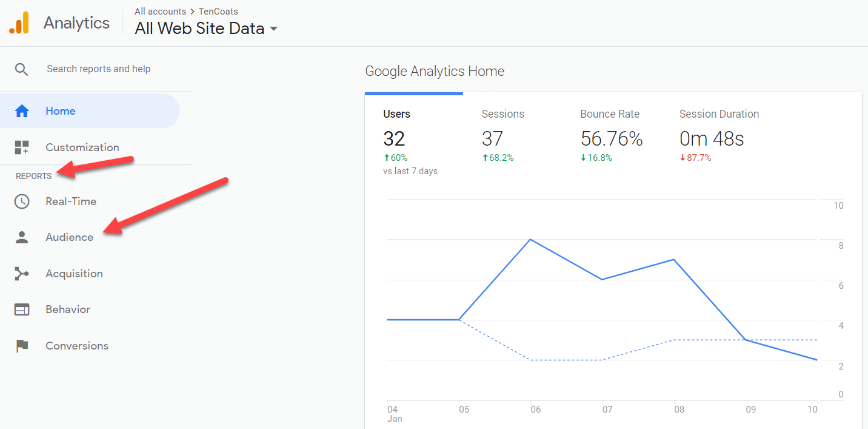Click the chart data point on 08

point(674,260)
